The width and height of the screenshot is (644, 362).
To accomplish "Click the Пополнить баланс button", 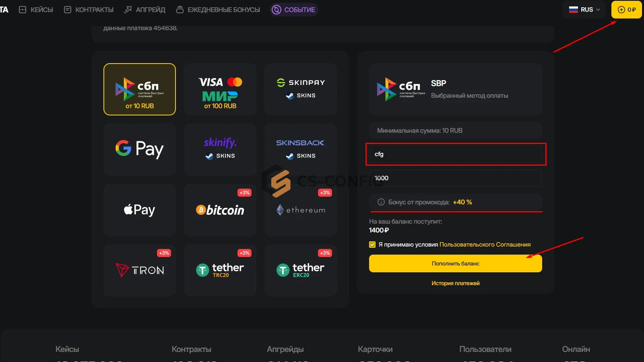I will [x=455, y=263].
